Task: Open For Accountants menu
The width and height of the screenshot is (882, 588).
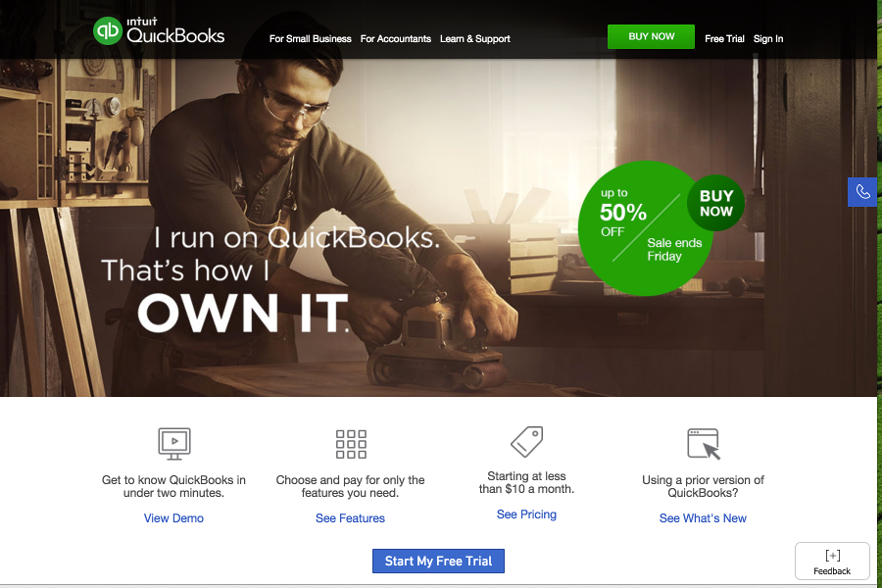Action: pyautogui.click(x=396, y=39)
